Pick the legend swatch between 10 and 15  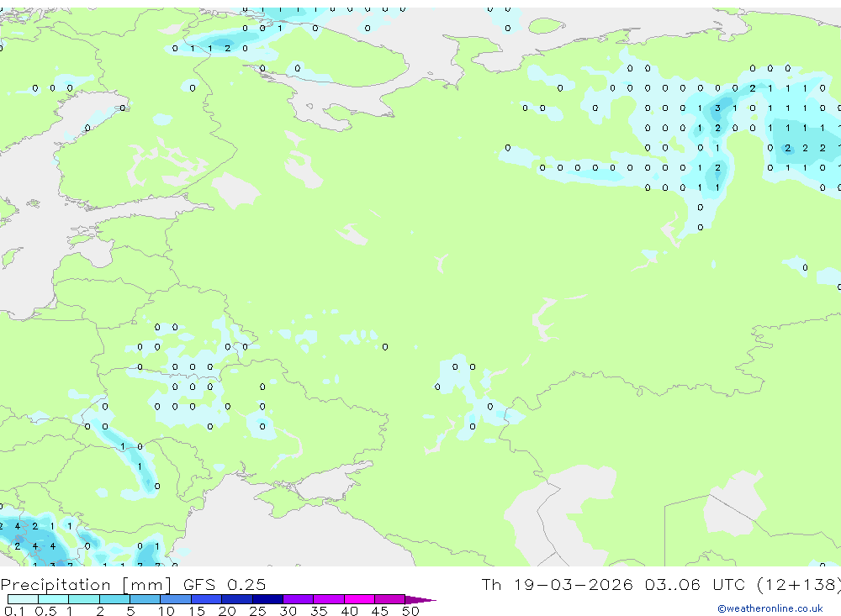[176, 599]
